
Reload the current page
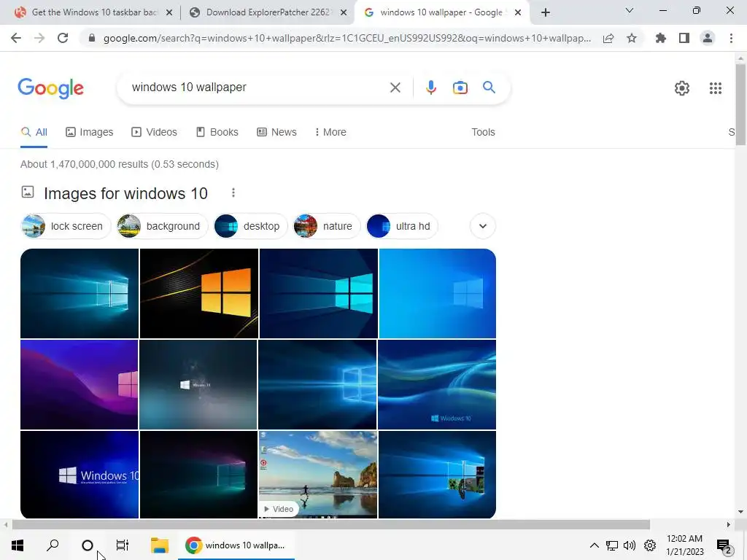click(63, 38)
